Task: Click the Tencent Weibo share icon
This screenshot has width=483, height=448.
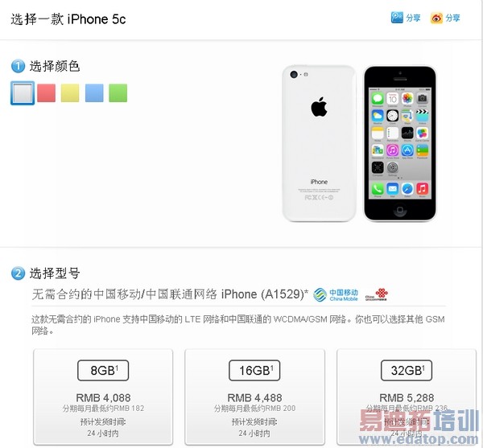Action: [397, 18]
